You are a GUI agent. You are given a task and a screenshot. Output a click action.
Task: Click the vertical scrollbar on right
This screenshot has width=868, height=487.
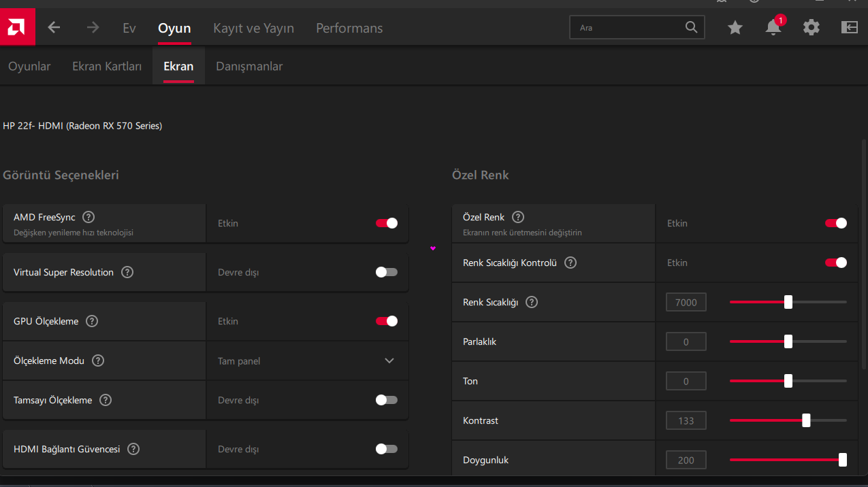[865, 254]
